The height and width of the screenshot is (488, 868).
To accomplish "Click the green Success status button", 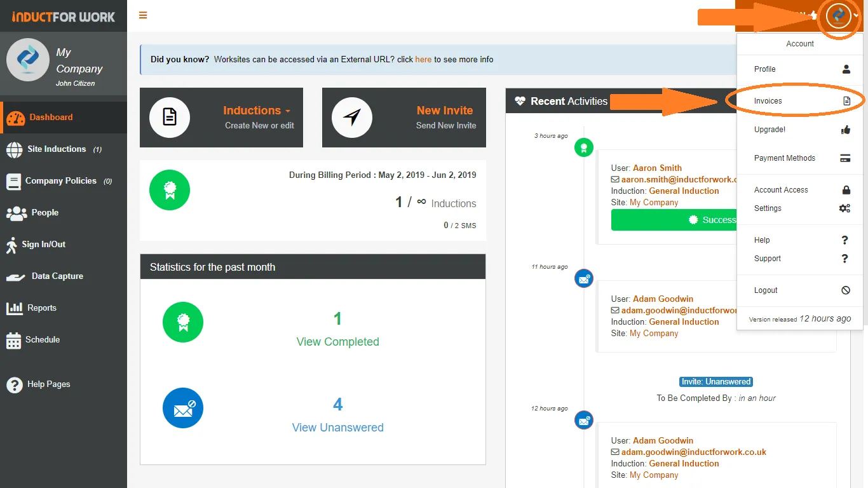I will tap(674, 220).
